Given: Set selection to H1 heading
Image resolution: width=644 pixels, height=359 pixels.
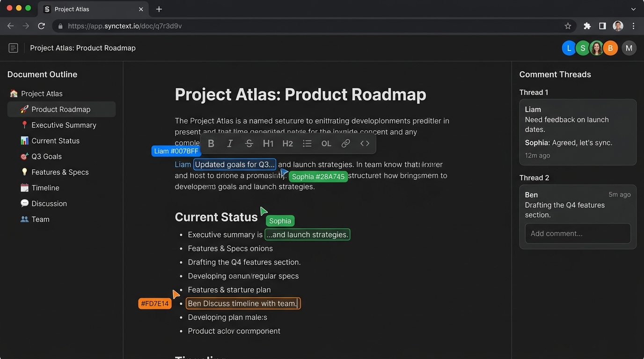Looking at the screenshot, I should pyautogui.click(x=268, y=144).
